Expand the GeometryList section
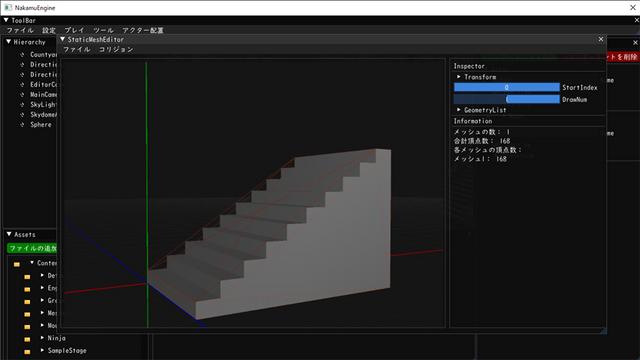The image size is (640, 360). pos(459,110)
